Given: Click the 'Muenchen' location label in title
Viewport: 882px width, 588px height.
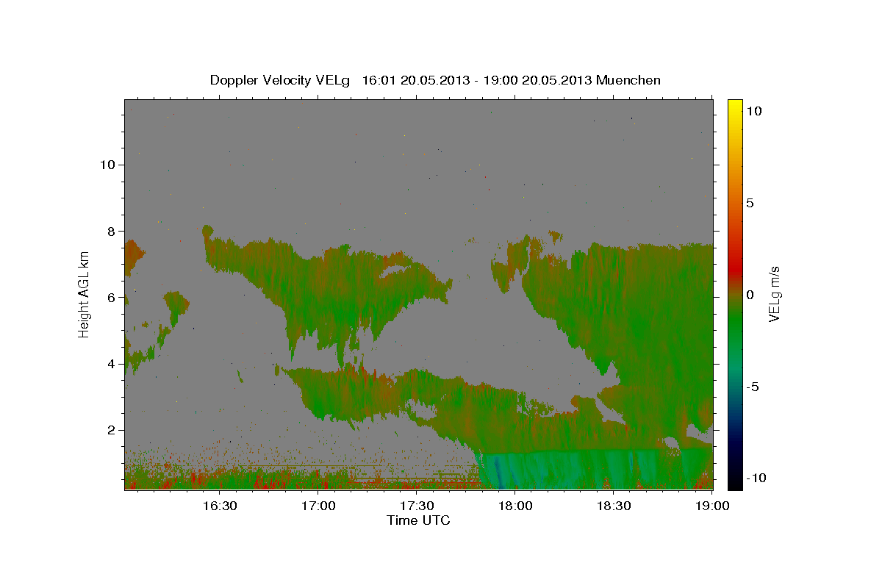Looking at the screenshot, I should coord(628,80).
